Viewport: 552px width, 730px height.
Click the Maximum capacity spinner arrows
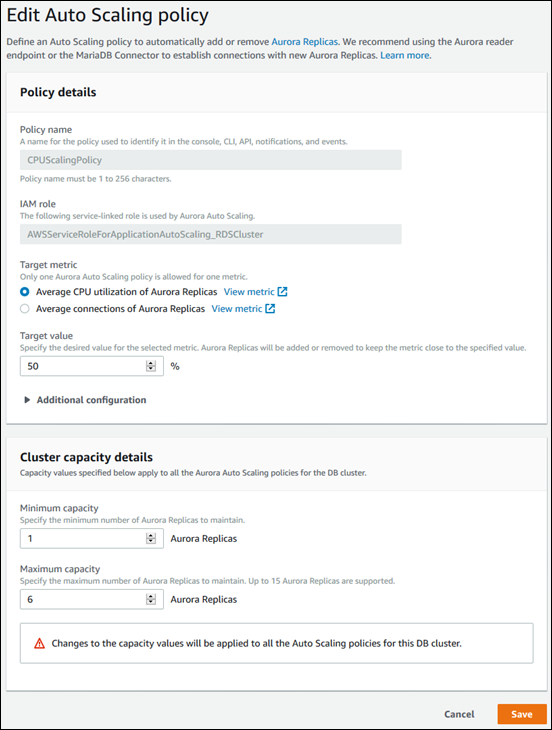tap(151, 599)
